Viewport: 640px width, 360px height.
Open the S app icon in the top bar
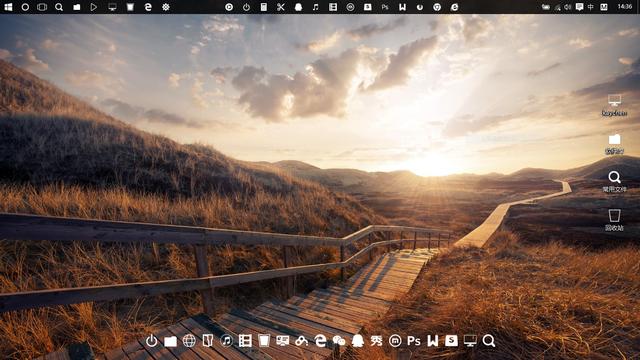368,7
